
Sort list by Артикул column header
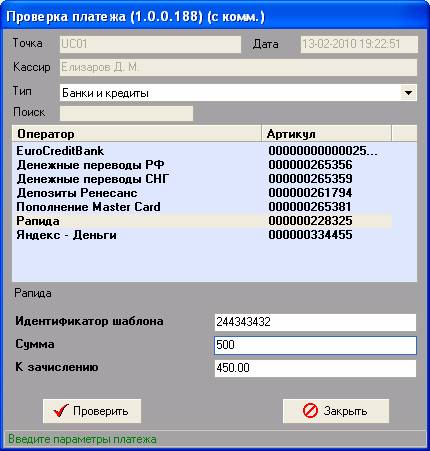(327, 134)
